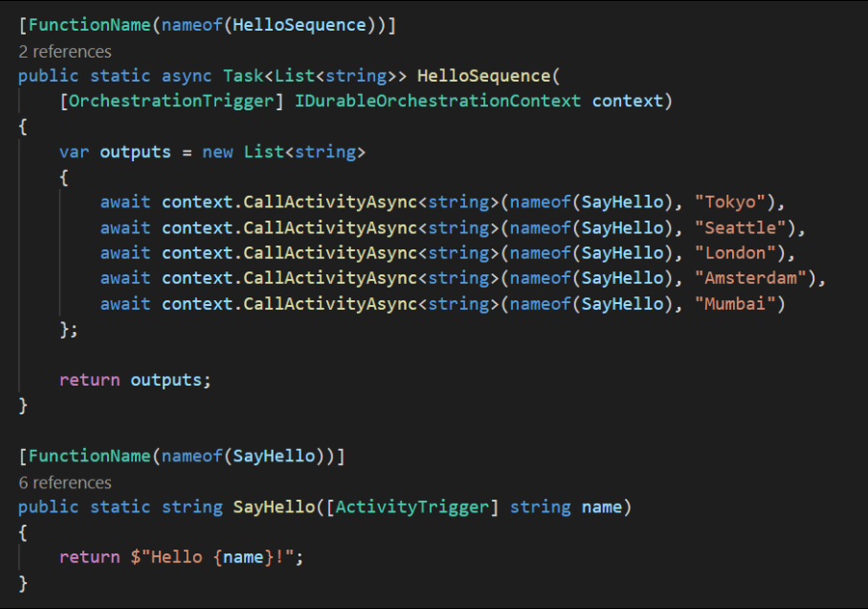The height and width of the screenshot is (609, 868).
Task: Click the "6 references" CodeLens link
Action: coord(65,483)
